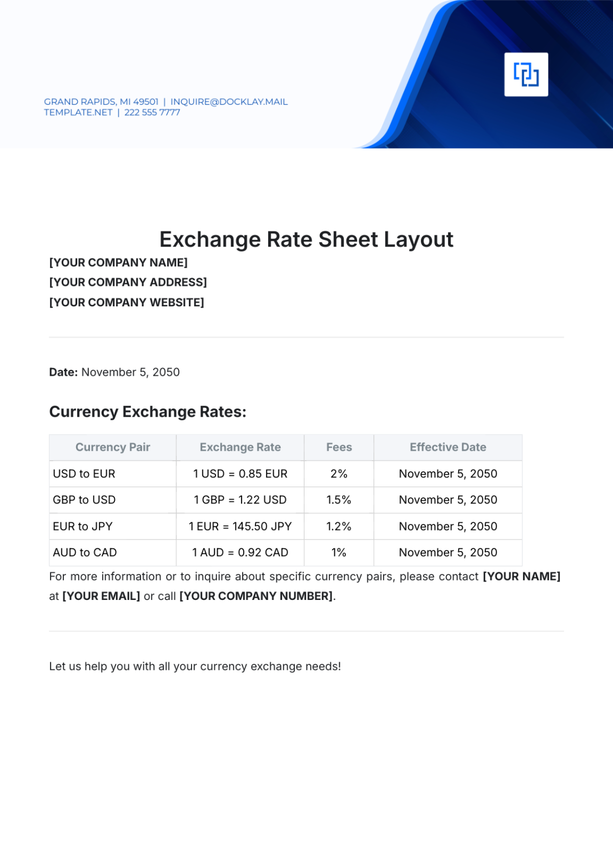Select the USD to EUR cell
The image size is (613, 868).
coord(84,474)
